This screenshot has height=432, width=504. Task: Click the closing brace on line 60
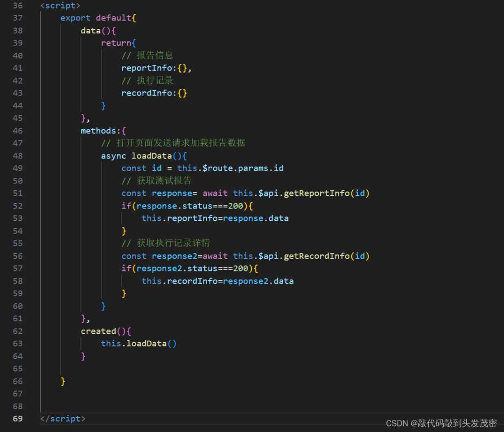[x=103, y=307]
